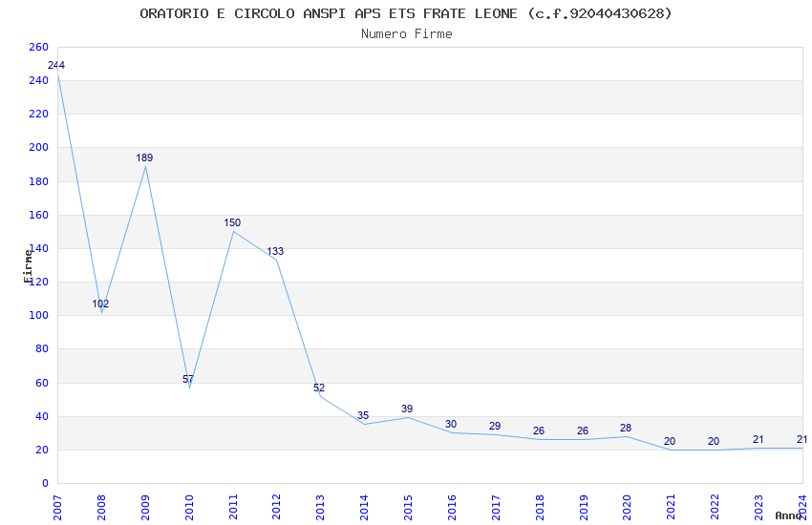This screenshot has height=525, width=812.
Task: Click y-axis tick value 260
Action: [39, 47]
